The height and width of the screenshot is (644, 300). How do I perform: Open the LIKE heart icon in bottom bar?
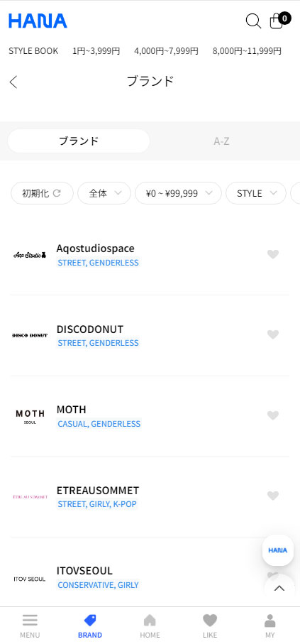(x=210, y=620)
